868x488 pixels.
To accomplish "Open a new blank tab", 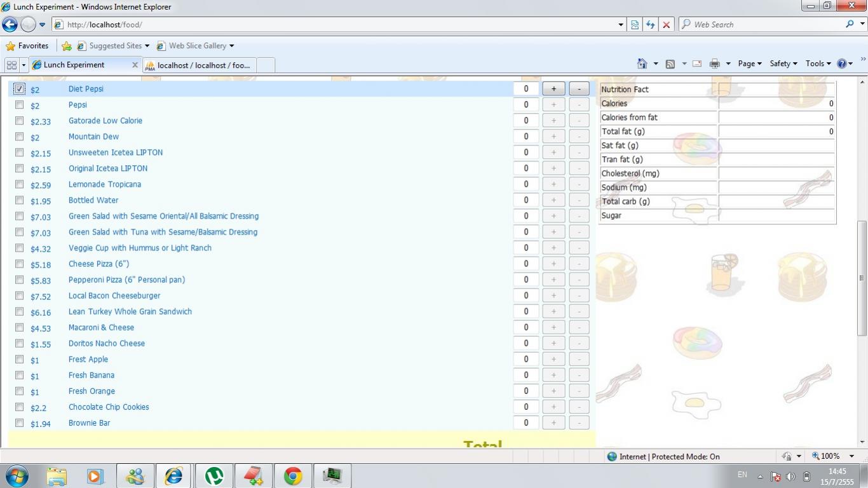I will 265,65.
